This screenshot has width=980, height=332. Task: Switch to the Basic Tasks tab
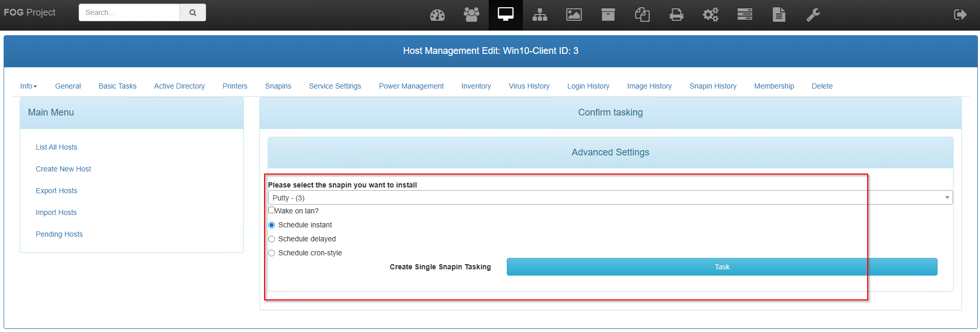[x=118, y=86]
